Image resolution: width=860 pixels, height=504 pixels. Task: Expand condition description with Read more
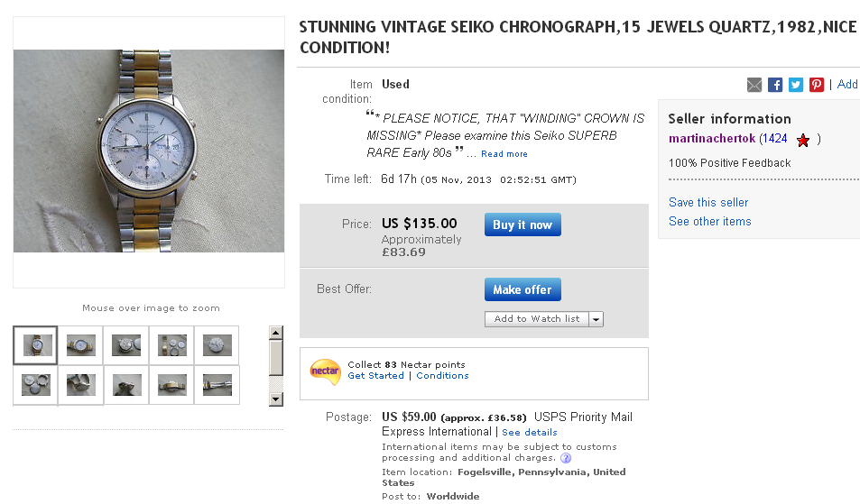tap(504, 154)
